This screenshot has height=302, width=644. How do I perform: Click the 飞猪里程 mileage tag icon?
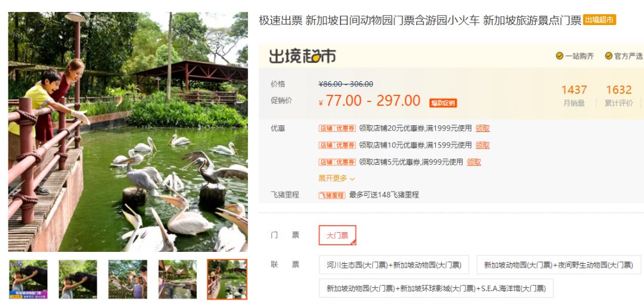coord(332,195)
